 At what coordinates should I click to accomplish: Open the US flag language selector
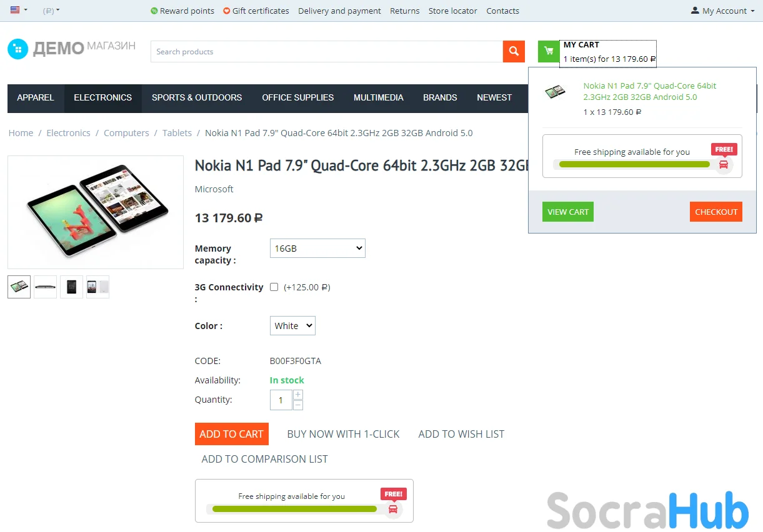[x=19, y=10]
